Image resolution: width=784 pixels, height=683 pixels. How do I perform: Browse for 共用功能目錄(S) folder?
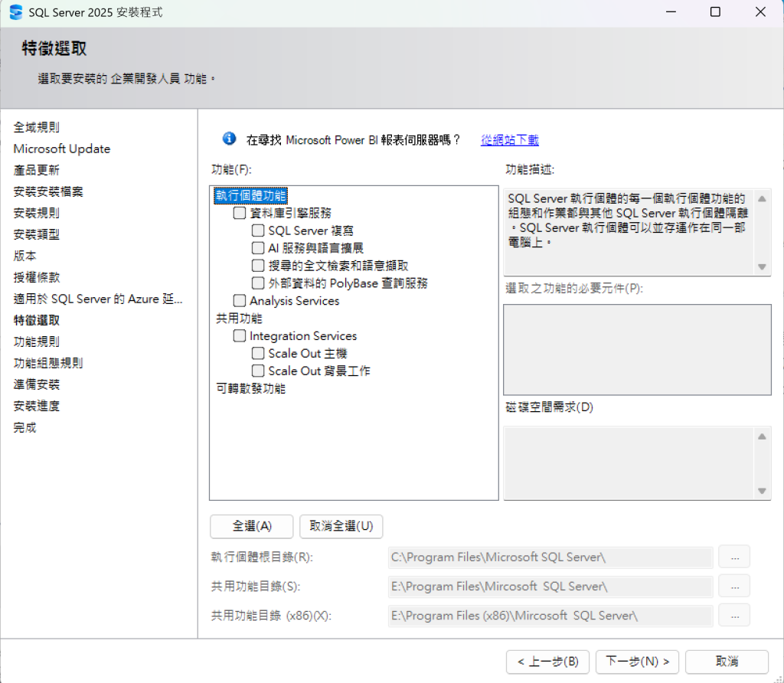734,586
